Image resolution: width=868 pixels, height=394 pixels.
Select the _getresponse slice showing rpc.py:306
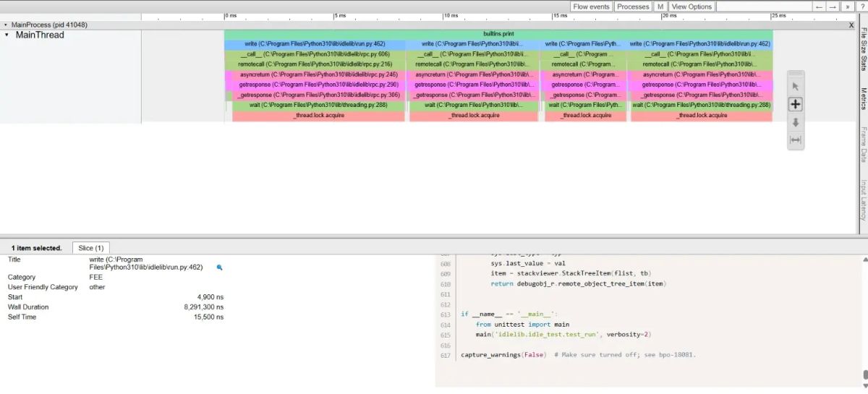tap(318, 95)
